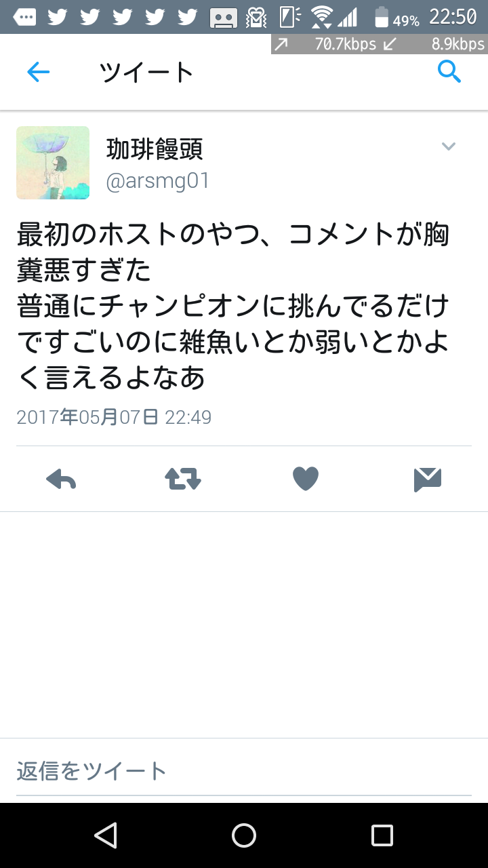Tap the ツイート header title

(x=147, y=72)
